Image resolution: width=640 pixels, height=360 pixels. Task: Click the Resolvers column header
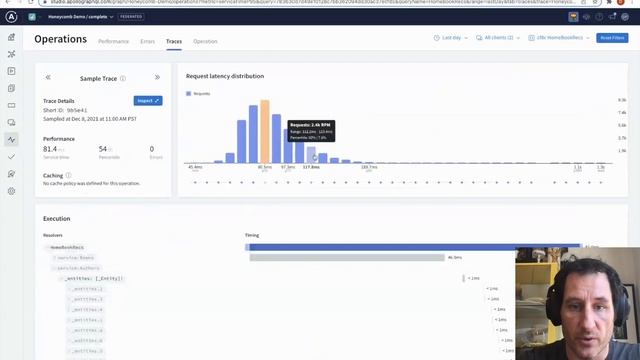[x=53, y=235]
